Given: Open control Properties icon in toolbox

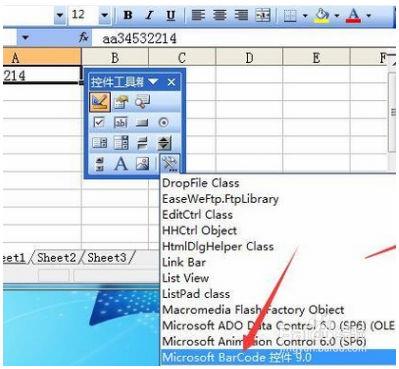Looking at the screenshot, I should pyautogui.click(x=121, y=102).
